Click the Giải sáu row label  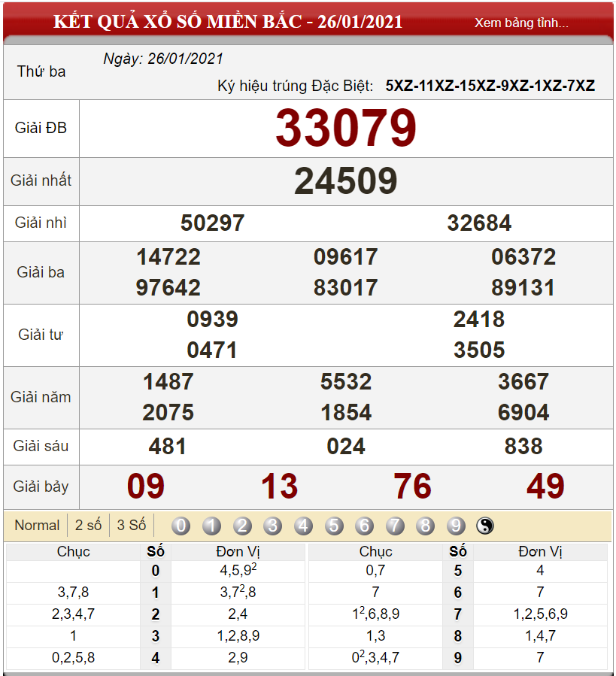coord(41,446)
